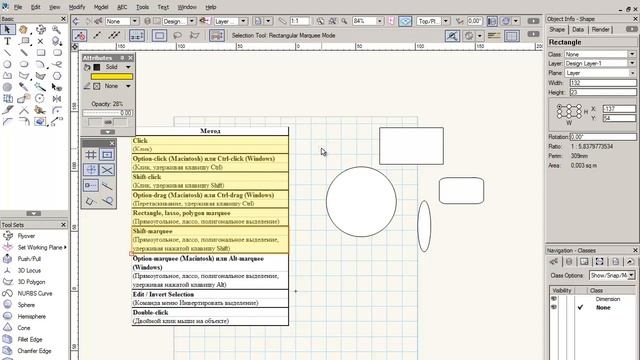Open the zoom 84% dropdown
The image size is (640, 360).
[x=380, y=21]
